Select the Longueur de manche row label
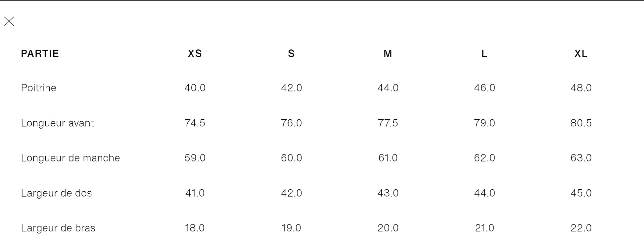 (x=70, y=158)
